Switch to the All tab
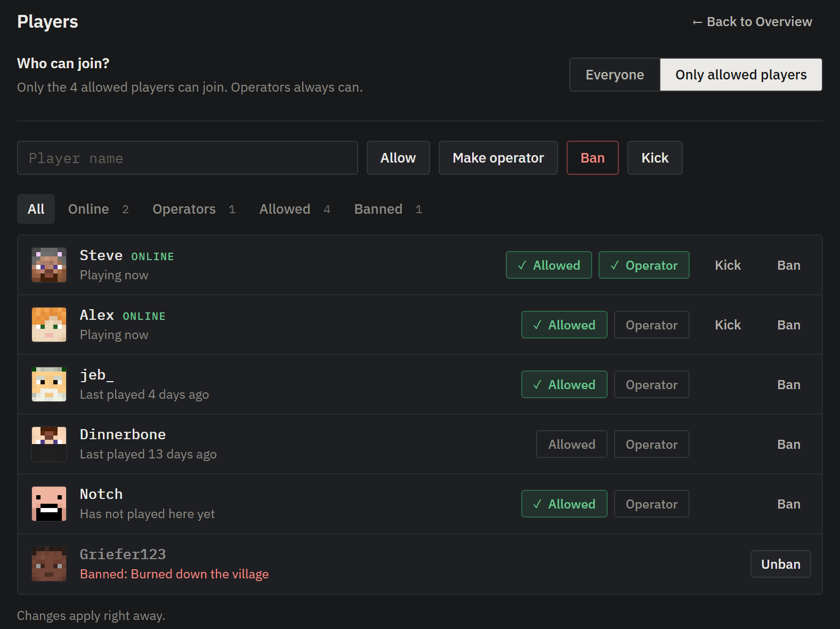The width and height of the screenshot is (840, 629). click(36, 209)
